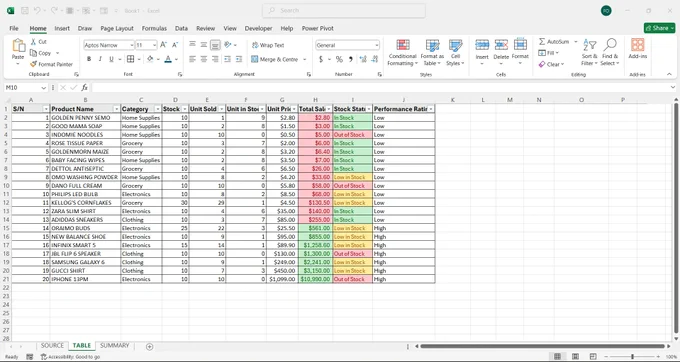Image resolution: width=680 pixels, height=362 pixels.
Task: Click the Insert cells icon
Action: pos(482,45)
